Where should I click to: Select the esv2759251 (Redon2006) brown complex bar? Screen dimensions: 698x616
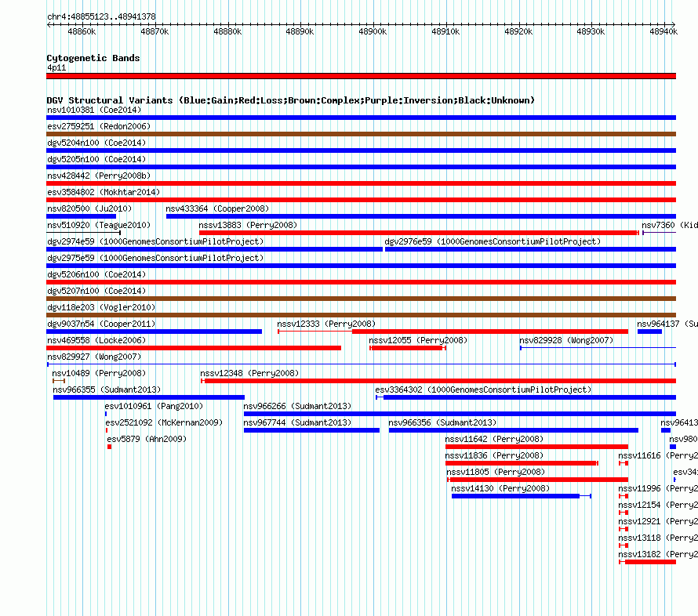[361, 134]
